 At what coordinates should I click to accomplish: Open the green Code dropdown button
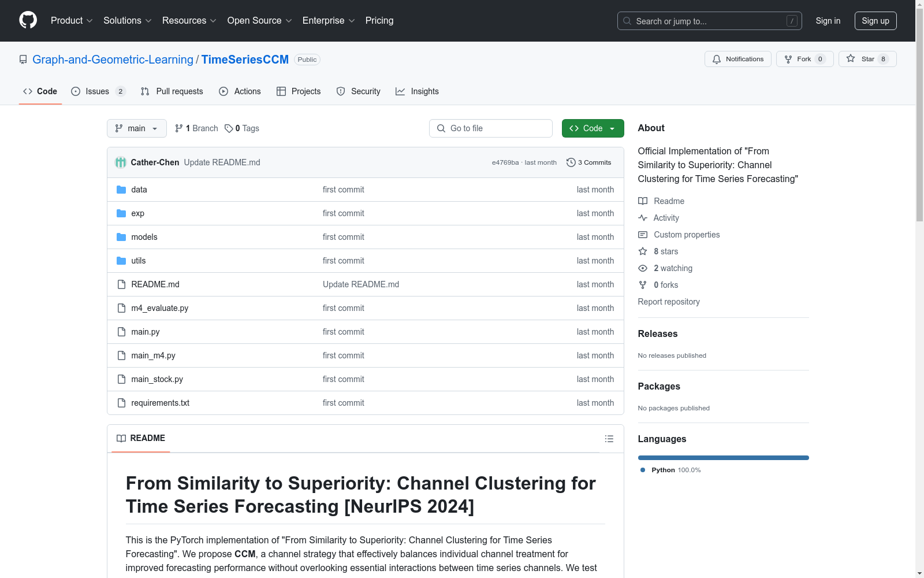tap(593, 128)
